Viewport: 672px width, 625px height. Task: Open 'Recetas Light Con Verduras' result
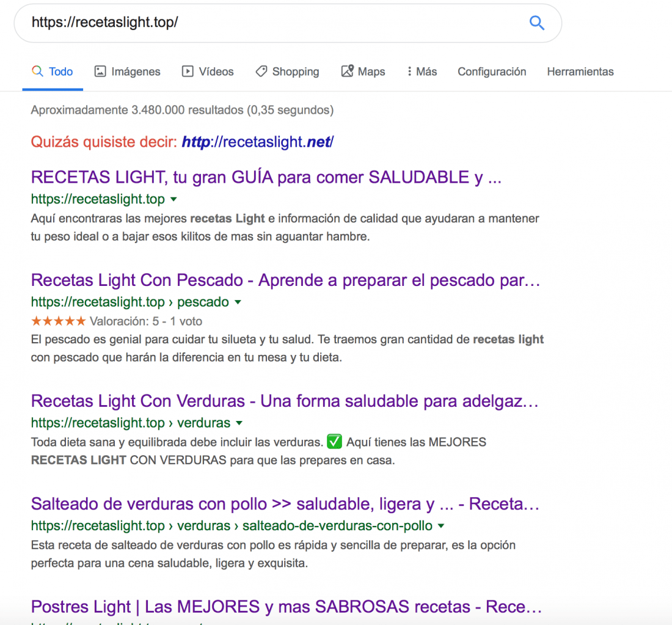(x=285, y=401)
